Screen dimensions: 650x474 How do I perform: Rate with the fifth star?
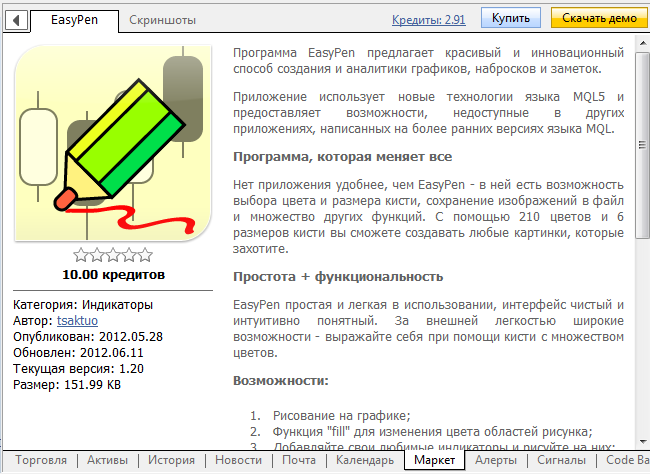(146, 255)
